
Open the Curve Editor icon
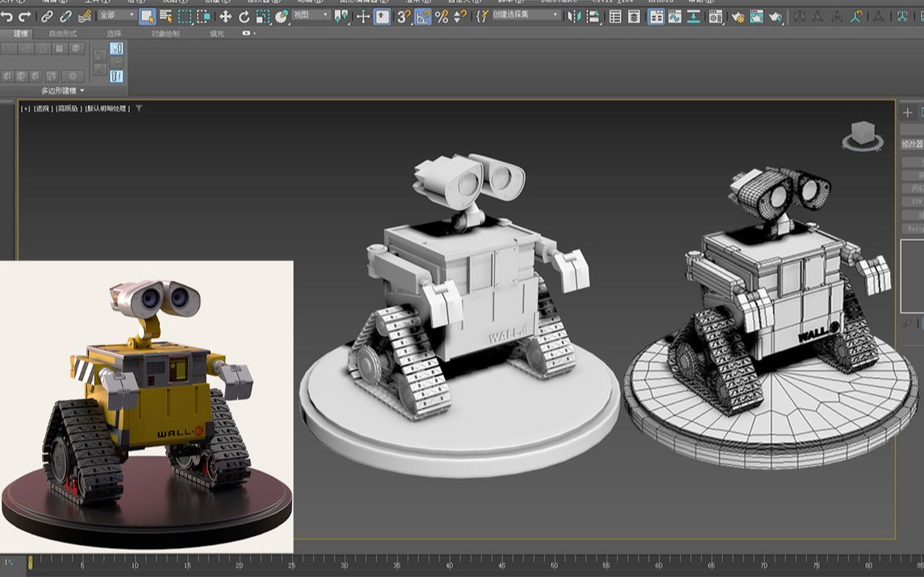tap(674, 16)
